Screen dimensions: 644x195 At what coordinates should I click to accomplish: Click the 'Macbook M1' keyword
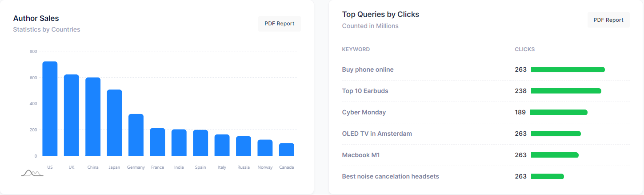coord(360,155)
